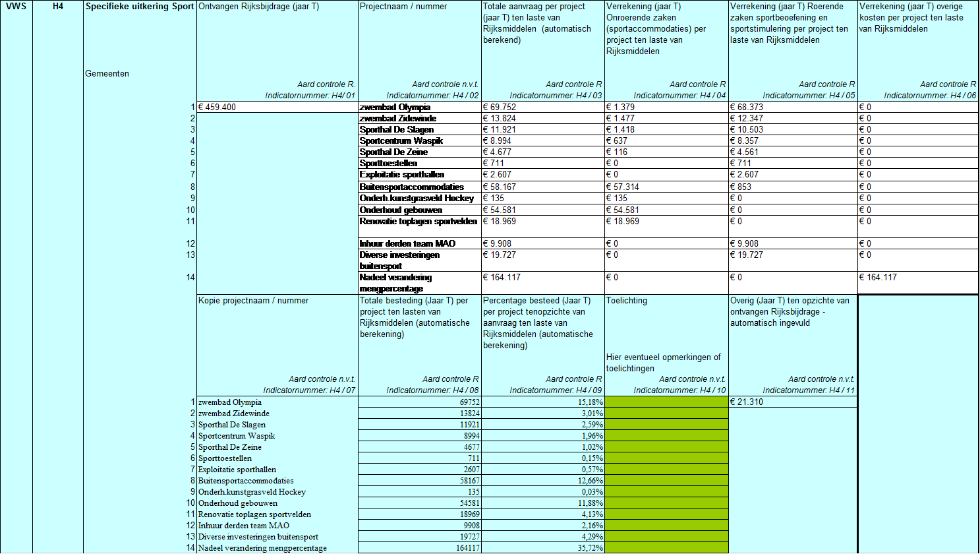The height and width of the screenshot is (554, 980).
Task: Click the € 4.561 cell
Action: [793, 152]
